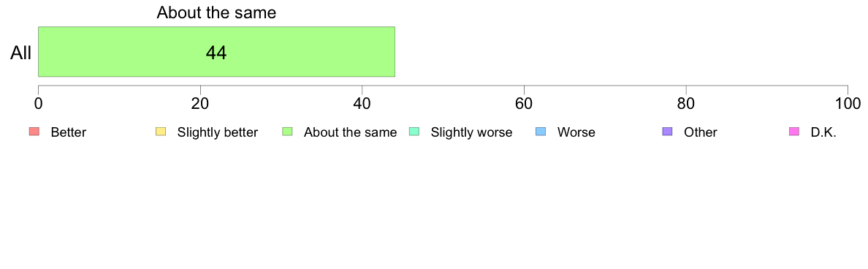Viewport: 868px width, 269px height.
Task: Click the 'Worse' legend text
Action: [x=576, y=132]
